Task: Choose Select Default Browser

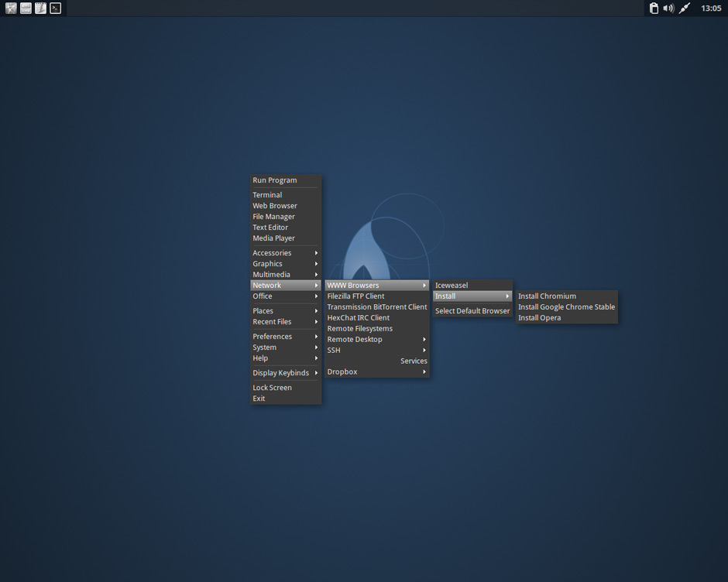Action: tap(472, 311)
